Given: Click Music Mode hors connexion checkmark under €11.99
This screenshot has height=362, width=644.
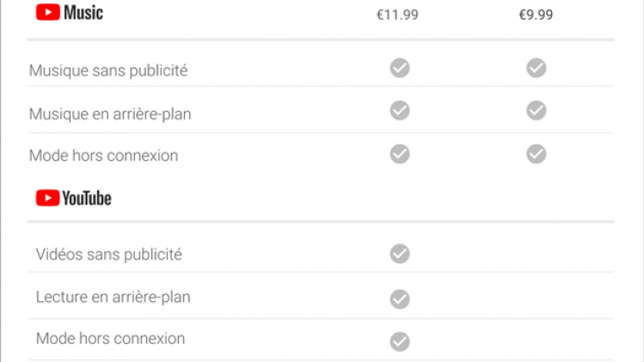Looking at the screenshot, I should pyautogui.click(x=400, y=153).
